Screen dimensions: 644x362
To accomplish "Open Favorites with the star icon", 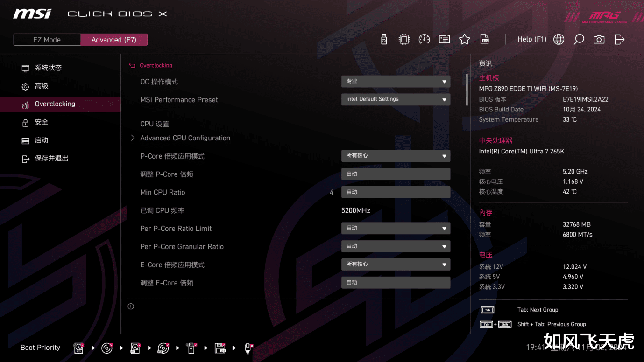I will tap(464, 39).
